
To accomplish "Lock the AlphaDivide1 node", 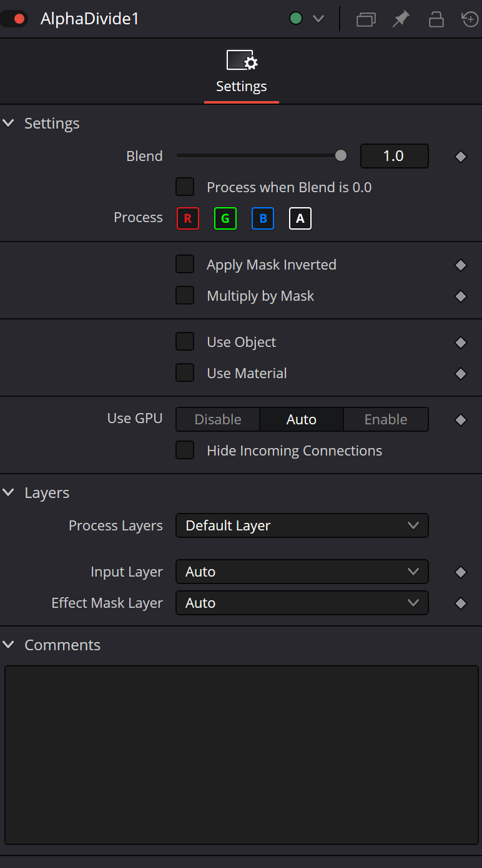I will tap(436, 19).
